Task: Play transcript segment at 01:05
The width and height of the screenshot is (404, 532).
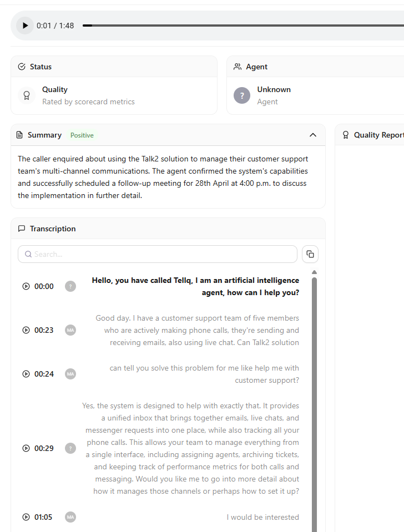Action: 26,517
